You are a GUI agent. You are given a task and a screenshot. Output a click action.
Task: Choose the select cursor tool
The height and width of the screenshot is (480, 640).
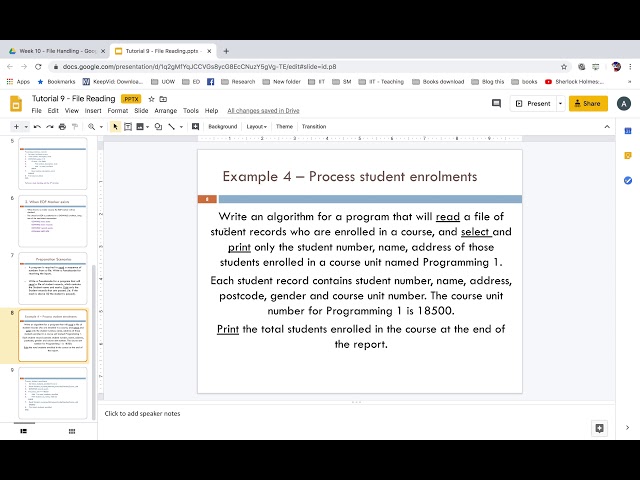[115, 127]
